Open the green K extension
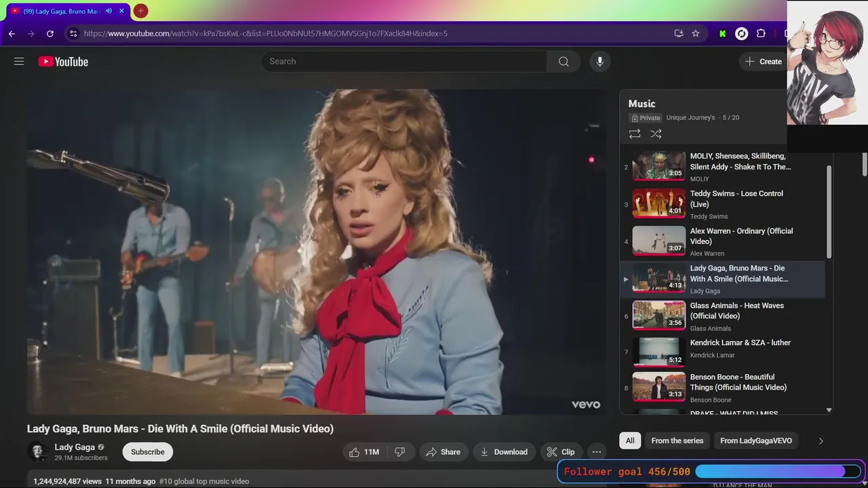868x488 pixels. 722,33
